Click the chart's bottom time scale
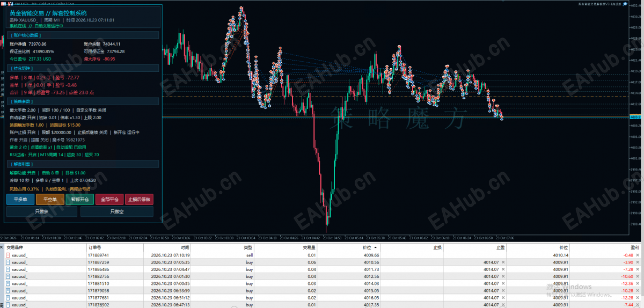Image resolution: width=644 pixels, height=308 pixels. click(314, 237)
